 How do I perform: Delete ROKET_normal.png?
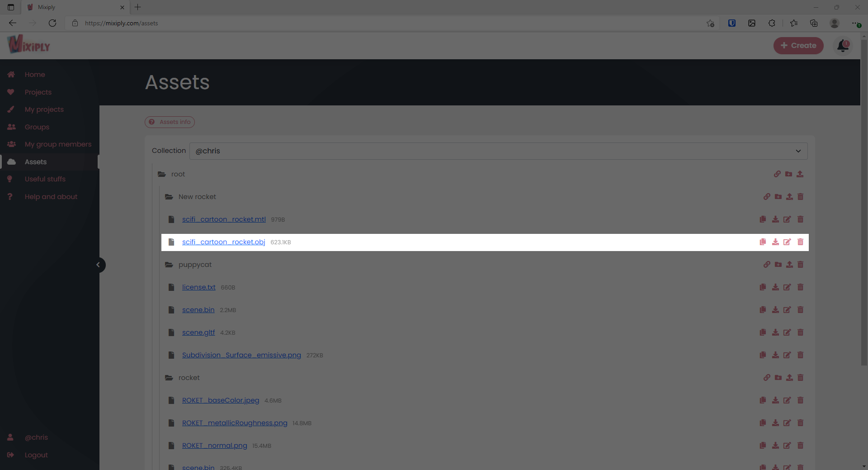tap(801, 446)
